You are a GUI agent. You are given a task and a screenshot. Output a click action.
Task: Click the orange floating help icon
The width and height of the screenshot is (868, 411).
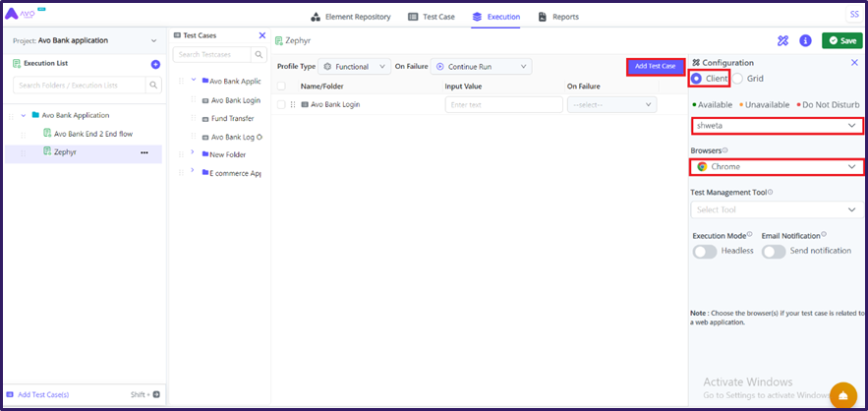(842, 395)
